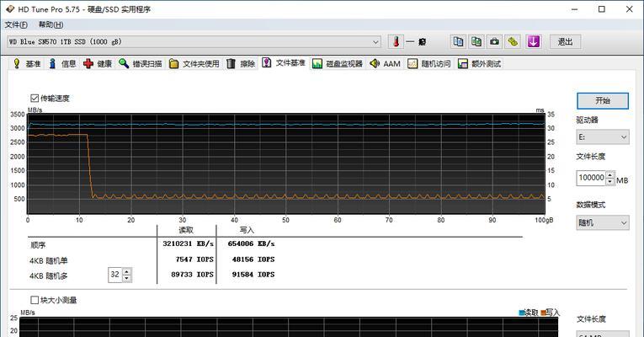Open the 基准 benchmark tab
Viewport: 644px width, 337px height.
(27, 64)
